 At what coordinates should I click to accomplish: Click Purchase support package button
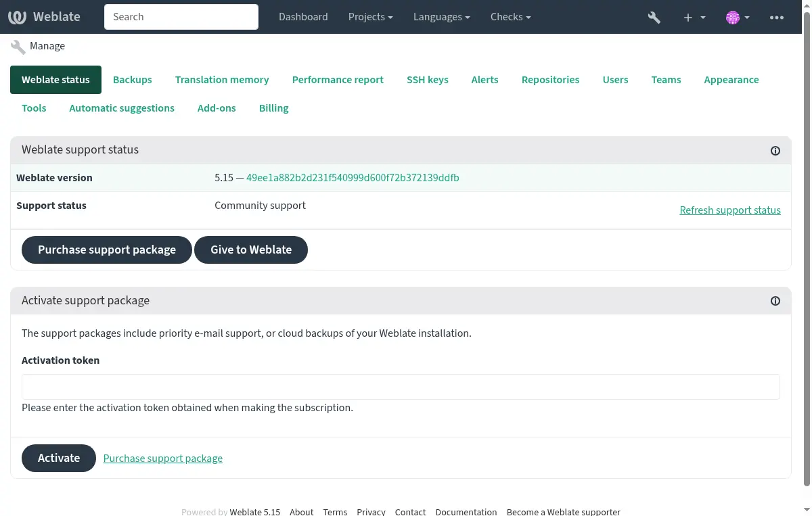(107, 250)
